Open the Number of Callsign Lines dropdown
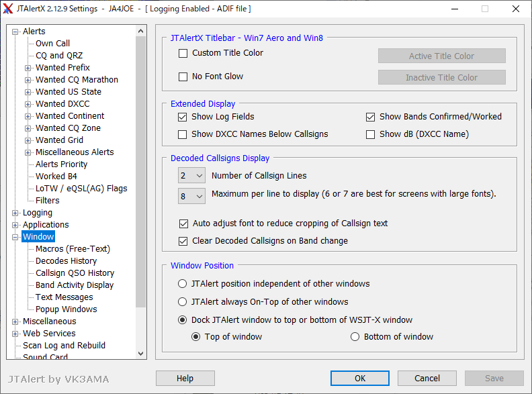Viewport: 532px width, 394px height. click(191, 176)
